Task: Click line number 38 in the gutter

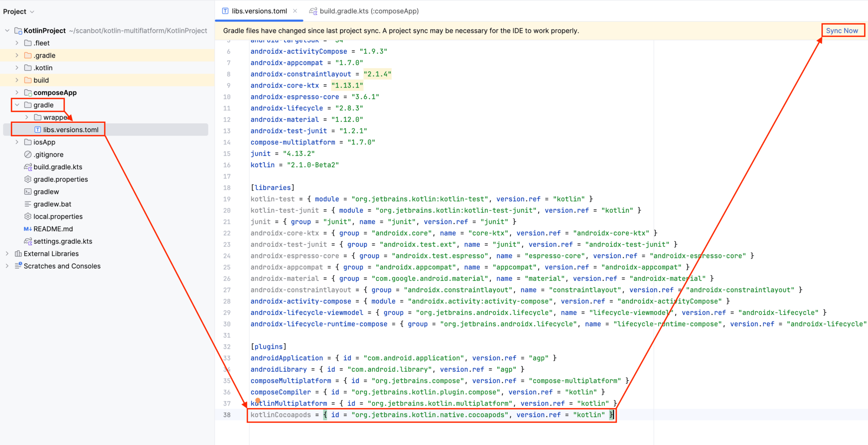Action: tap(226, 415)
